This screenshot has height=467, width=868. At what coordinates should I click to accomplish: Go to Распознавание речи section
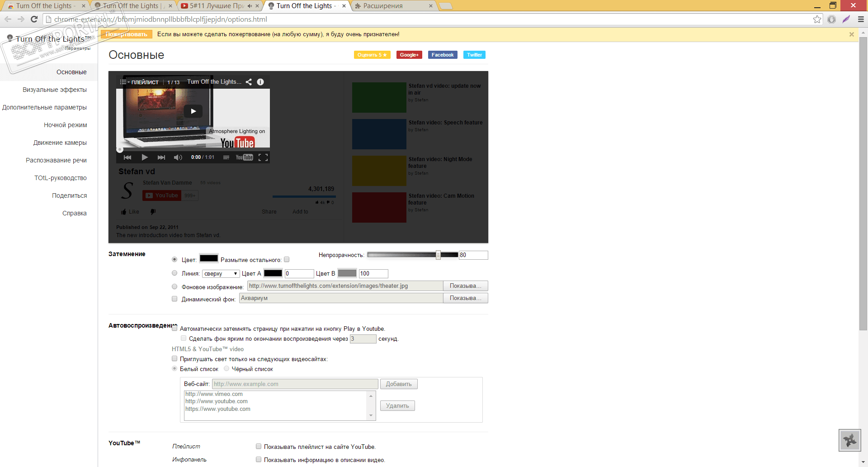(56, 160)
